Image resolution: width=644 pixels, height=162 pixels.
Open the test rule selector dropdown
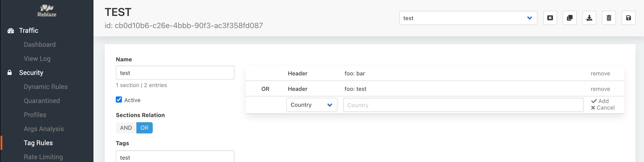point(468,18)
